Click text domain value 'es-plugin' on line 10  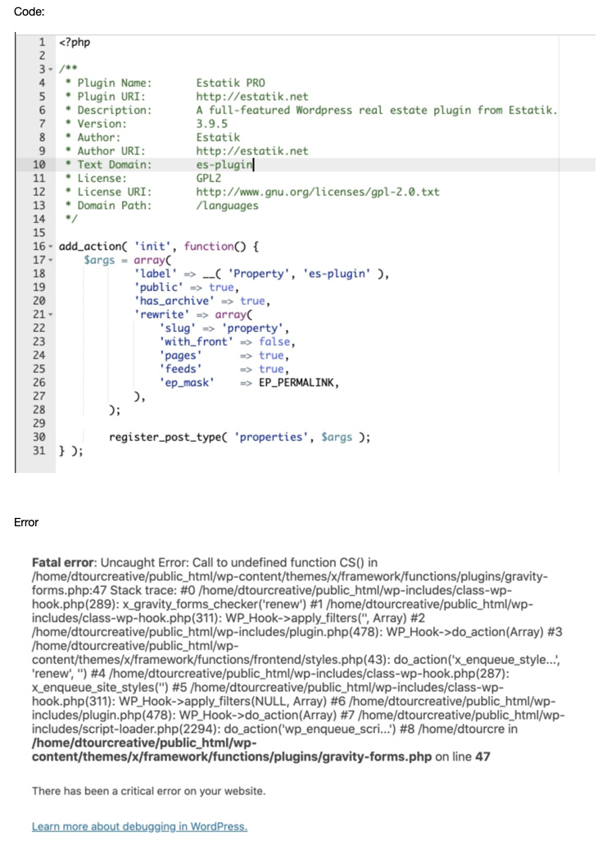click(224, 164)
